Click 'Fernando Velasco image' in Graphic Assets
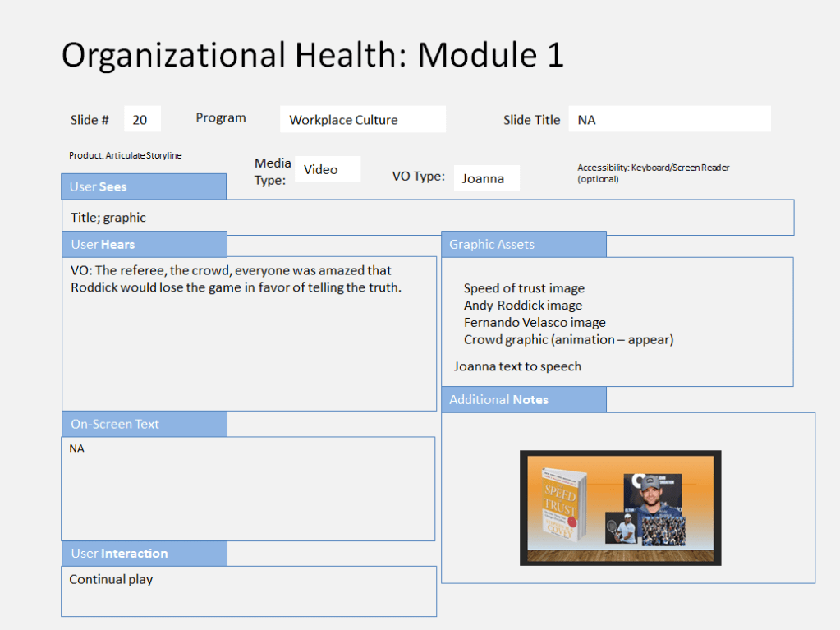Image resolution: width=840 pixels, height=630 pixels. 535,323
